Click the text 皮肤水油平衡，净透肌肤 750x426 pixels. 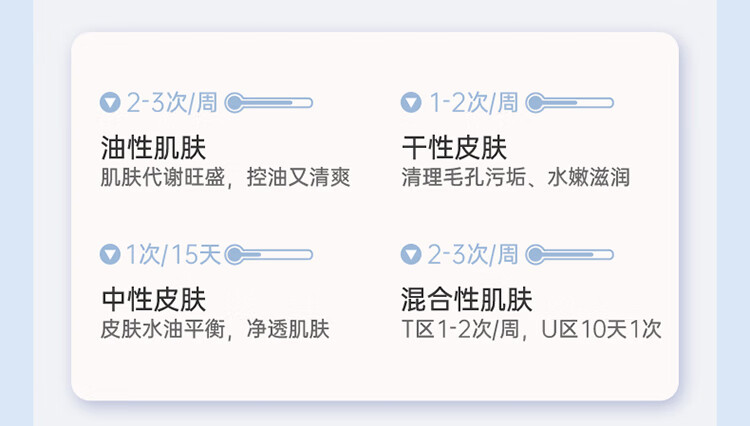(x=215, y=329)
